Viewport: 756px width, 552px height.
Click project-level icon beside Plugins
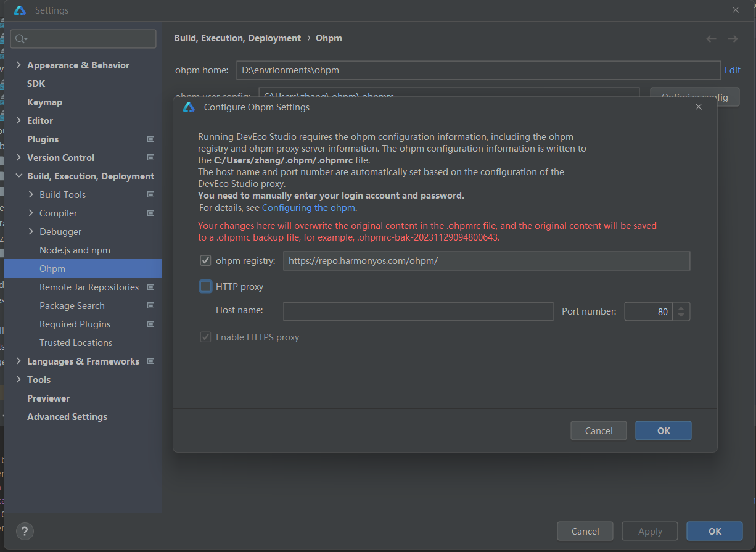pyautogui.click(x=151, y=139)
